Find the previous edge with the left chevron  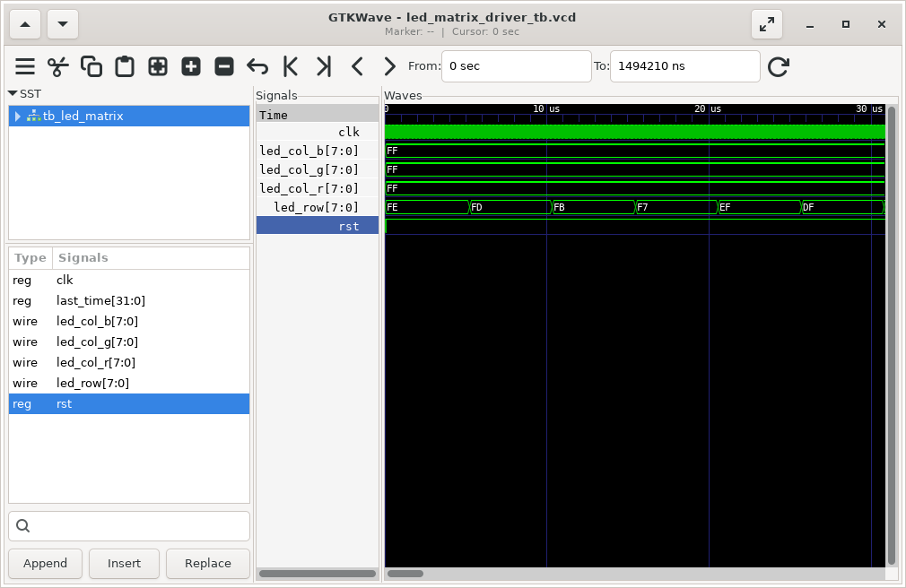tap(357, 66)
